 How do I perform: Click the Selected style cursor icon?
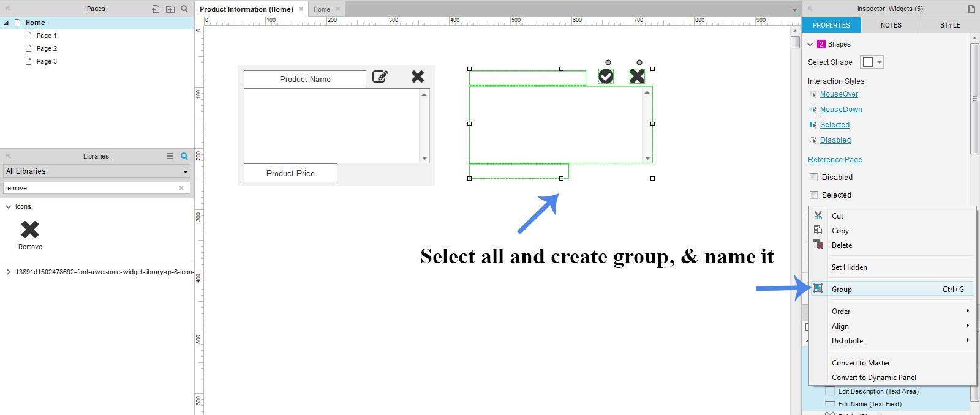tap(813, 125)
